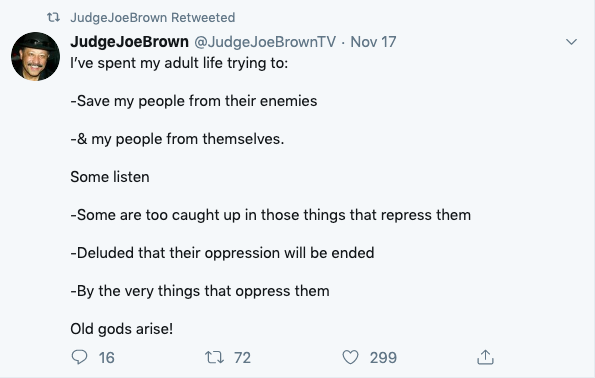The height and width of the screenshot is (378, 595).
Task: Click the line "-Deluded that their oppression will be ended"
Action: tap(222, 253)
